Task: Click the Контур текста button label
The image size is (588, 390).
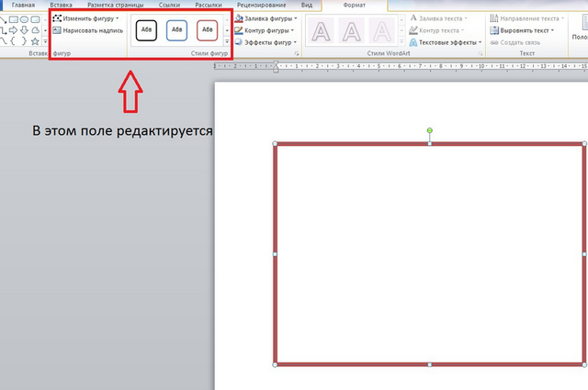Action: [439, 30]
